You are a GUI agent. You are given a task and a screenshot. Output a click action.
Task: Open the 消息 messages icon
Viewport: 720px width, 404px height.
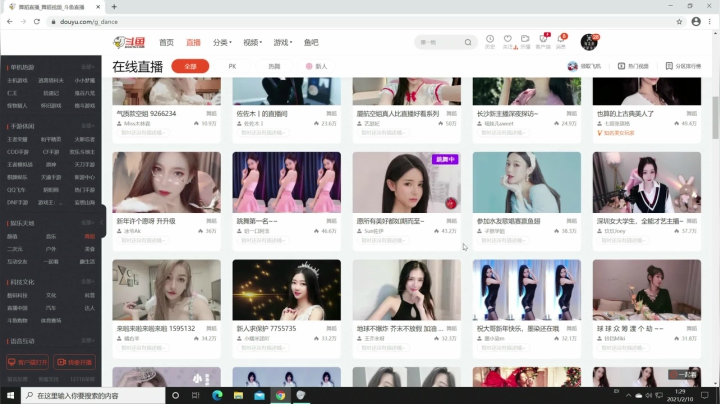coord(561,41)
